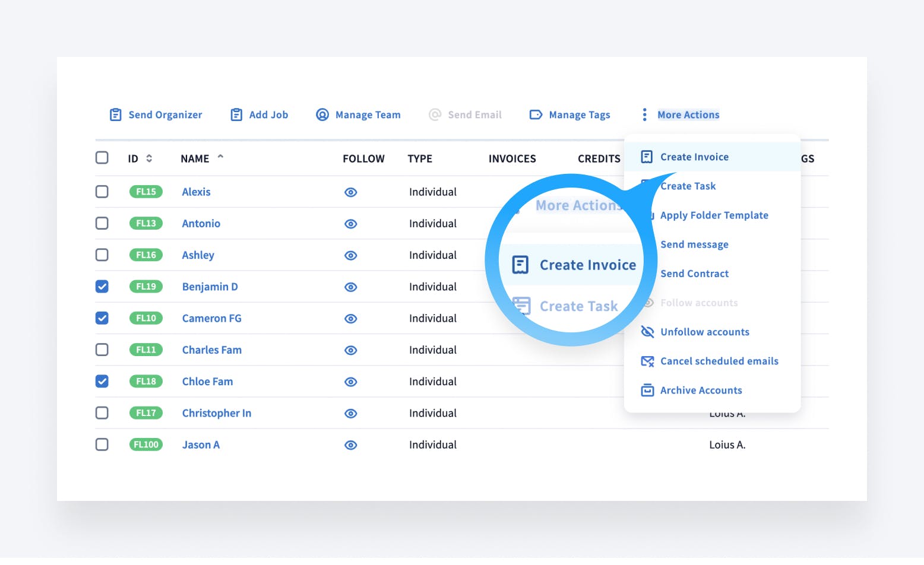Click the Create Invoice receipt icon in menu
The width and height of the screenshot is (924, 565).
(647, 157)
